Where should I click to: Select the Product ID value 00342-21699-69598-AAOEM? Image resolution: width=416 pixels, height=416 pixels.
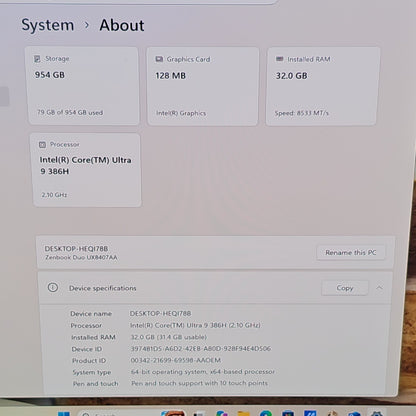click(x=176, y=361)
